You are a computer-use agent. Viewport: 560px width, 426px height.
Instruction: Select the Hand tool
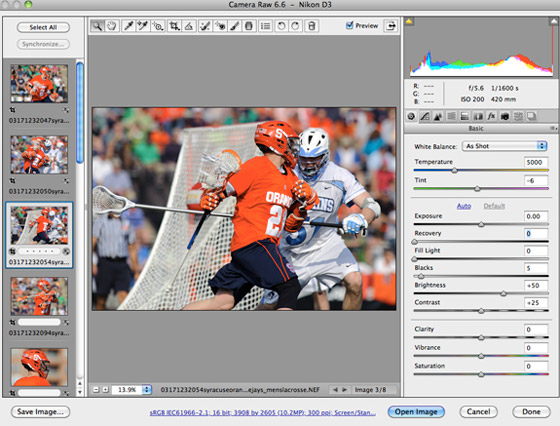click(x=112, y=26)
